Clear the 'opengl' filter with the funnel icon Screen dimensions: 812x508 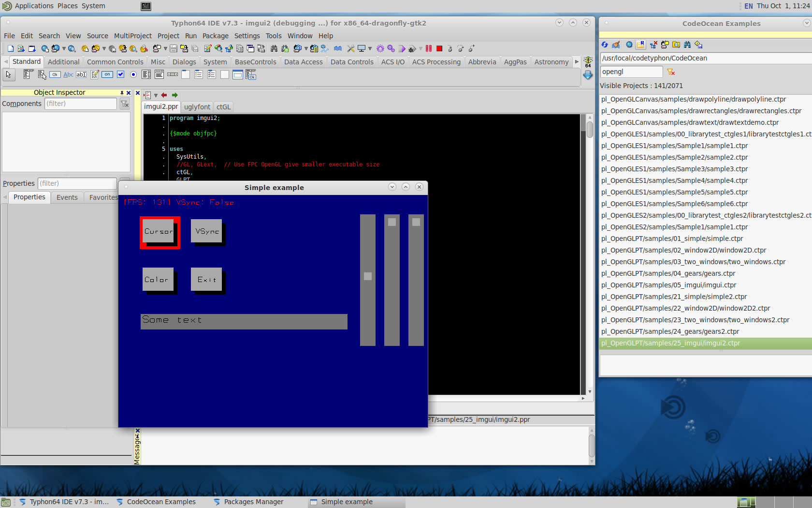[x=671, y=72]
